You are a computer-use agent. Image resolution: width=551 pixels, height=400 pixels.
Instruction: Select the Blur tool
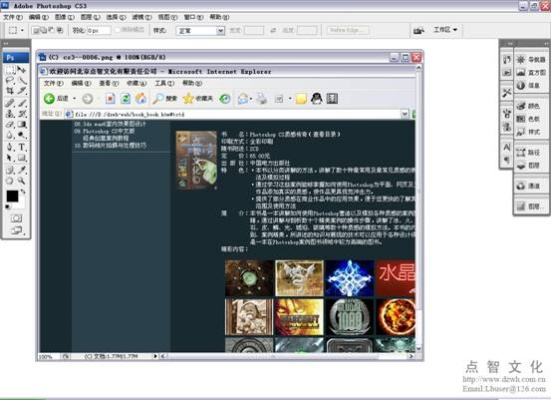10,135
